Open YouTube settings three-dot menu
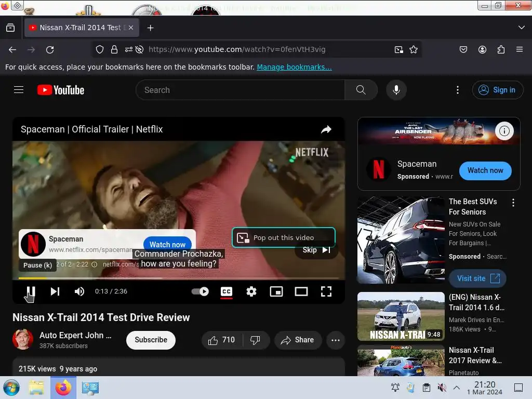532x399 pixels. pos(458,90)
